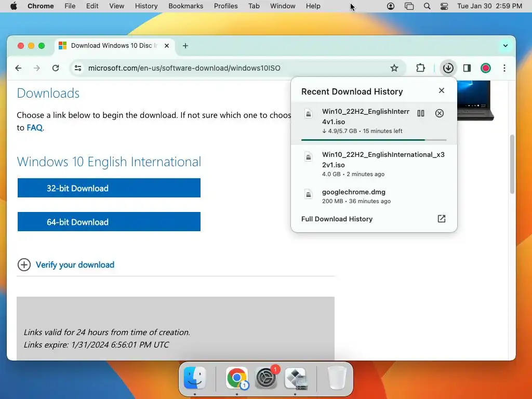Viewport: 532px width, 399px height.
Task: Click the ISO download progress bar
Action: pyautogui.click(x=374, y=140)
